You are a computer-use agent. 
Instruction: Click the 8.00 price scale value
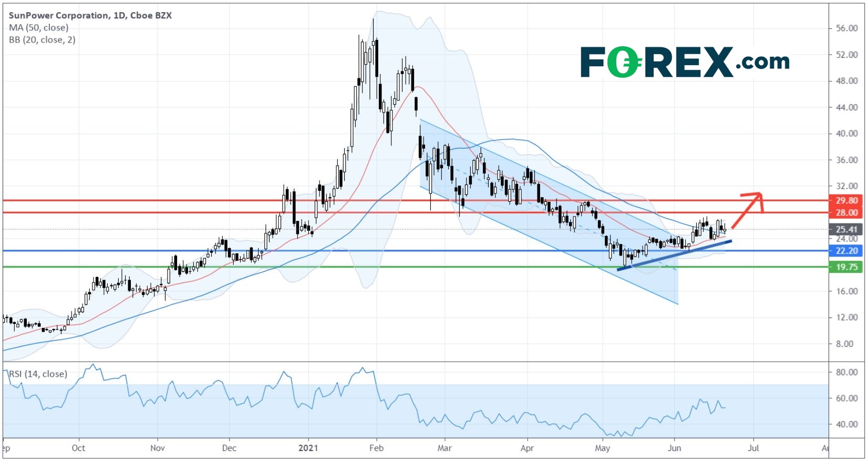click(x=849, y=344)
